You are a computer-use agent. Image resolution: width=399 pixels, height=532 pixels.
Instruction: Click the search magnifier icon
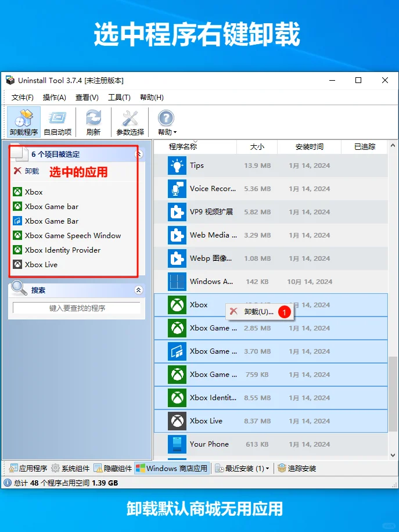19,288
